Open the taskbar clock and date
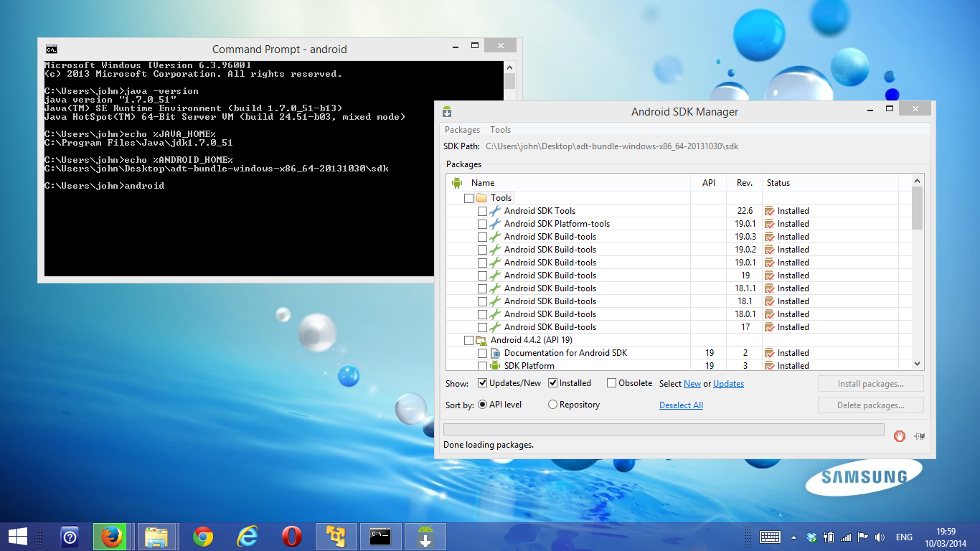 coord(946,537)
